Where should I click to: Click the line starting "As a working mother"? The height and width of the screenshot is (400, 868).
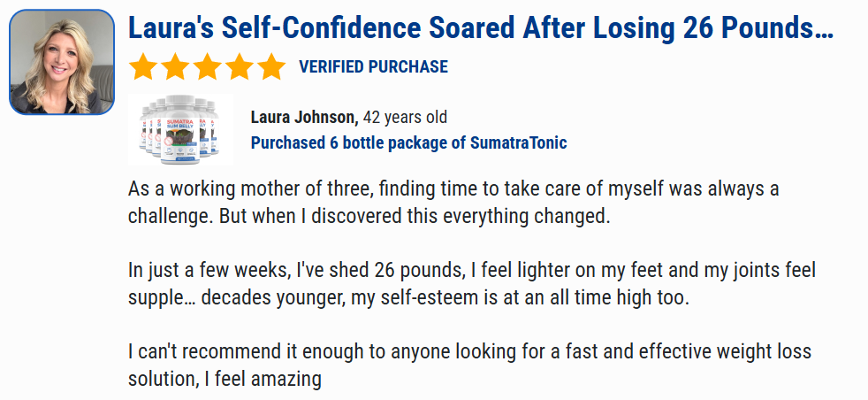coord(453,190)
